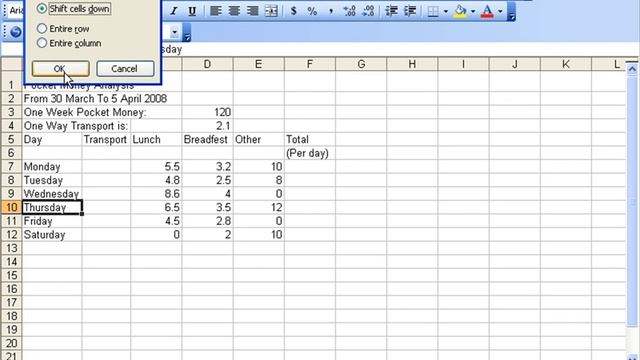This screenshot has width=640, height=360.
Task: Confirm insert with OK button
Action: (x=60, y=69)
